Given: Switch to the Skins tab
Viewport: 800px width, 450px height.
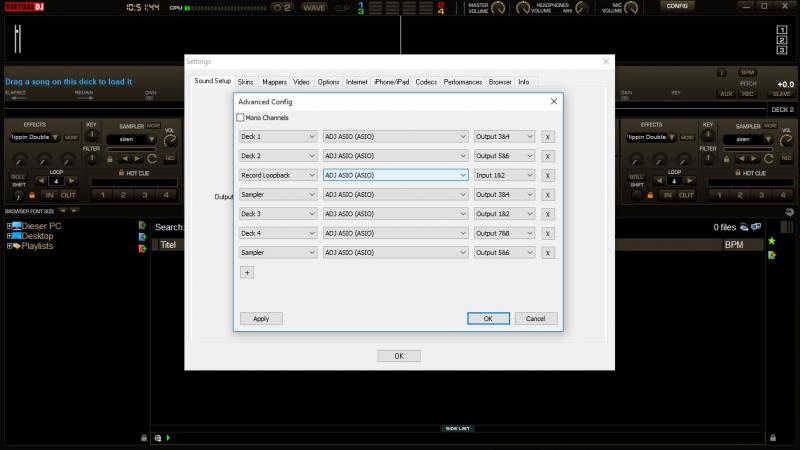Looking at the screenshot, I should point(245,82).
